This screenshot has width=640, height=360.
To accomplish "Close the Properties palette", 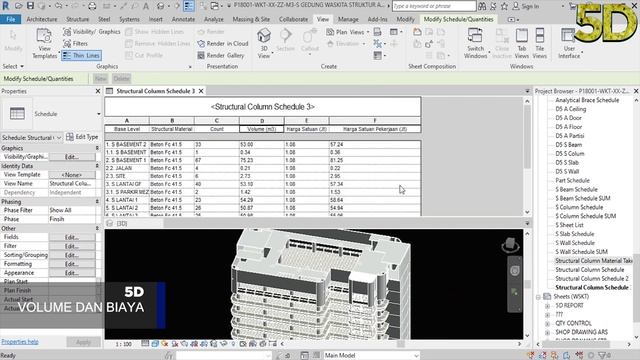I will [98, 91].
